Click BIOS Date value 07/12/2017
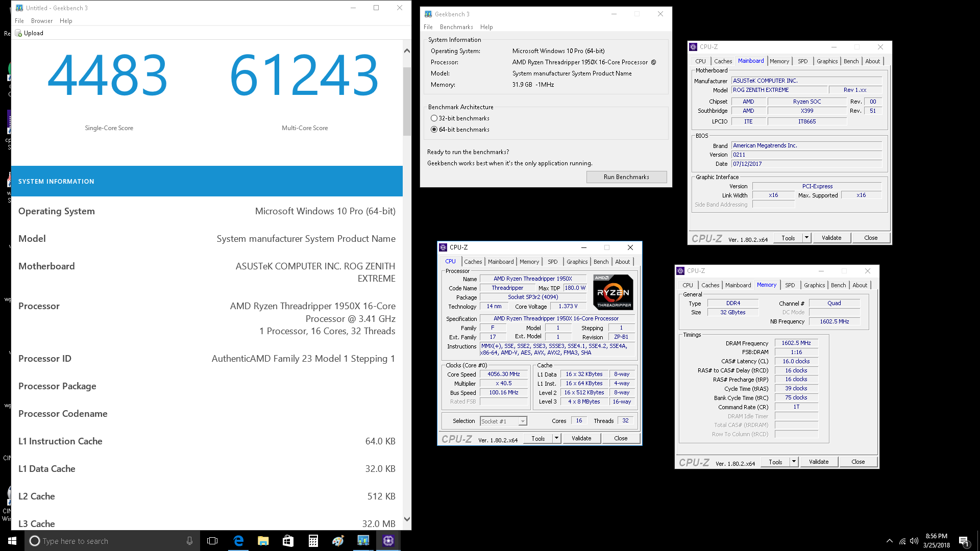The height and width of the screenshot is (551, 980). pos(806,164)
